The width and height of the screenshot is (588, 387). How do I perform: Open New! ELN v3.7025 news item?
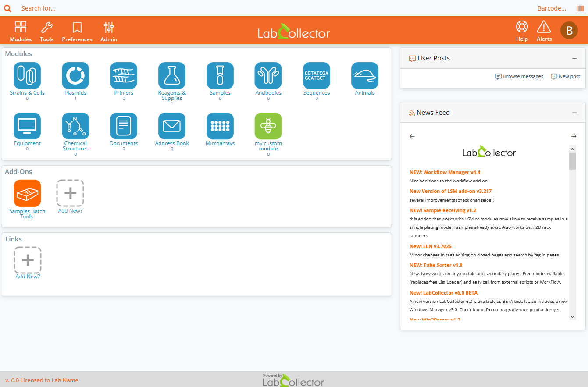431,246
